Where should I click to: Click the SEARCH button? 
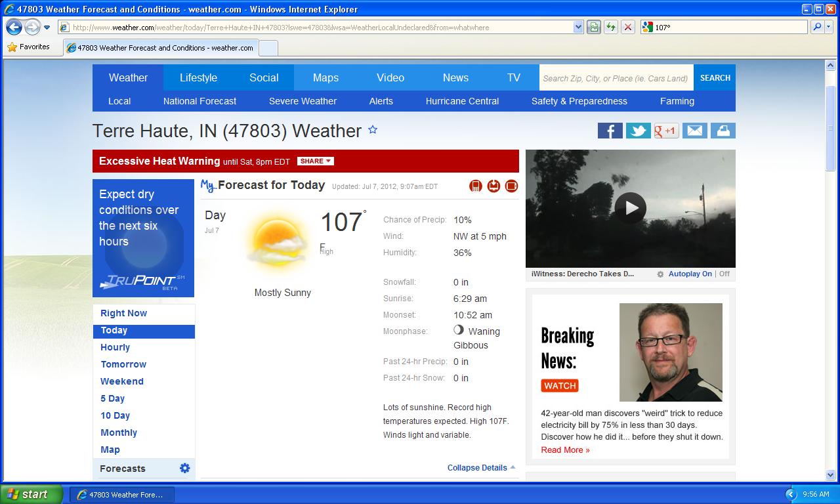tap(715, 77)
